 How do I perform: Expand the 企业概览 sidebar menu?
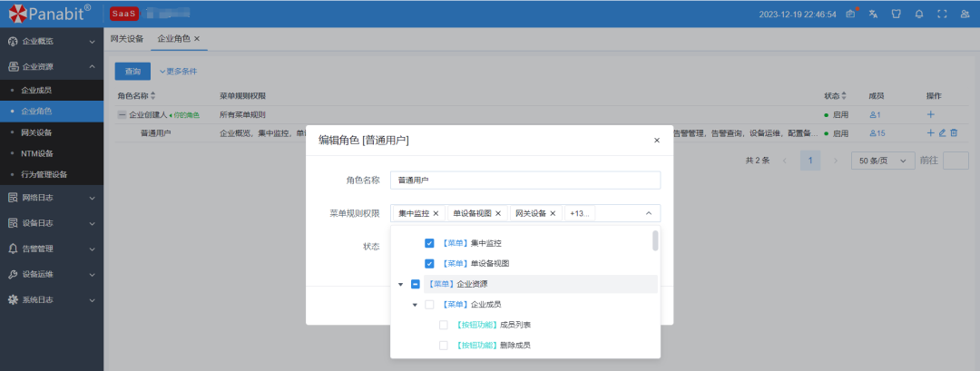click(x=93, y=42)
